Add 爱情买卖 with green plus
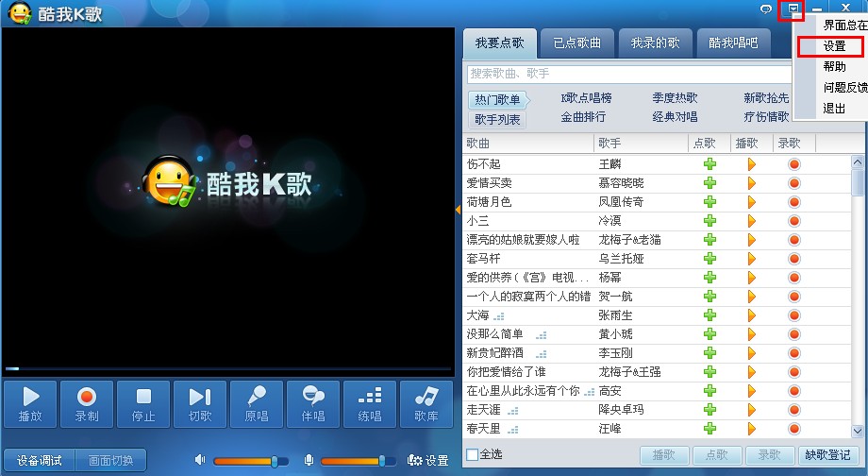 (x=709, y=183)
